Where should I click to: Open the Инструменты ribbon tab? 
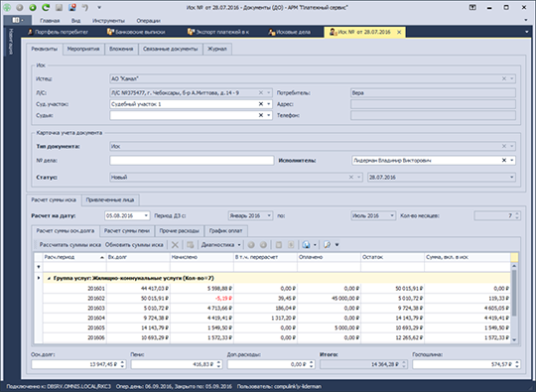108,21
